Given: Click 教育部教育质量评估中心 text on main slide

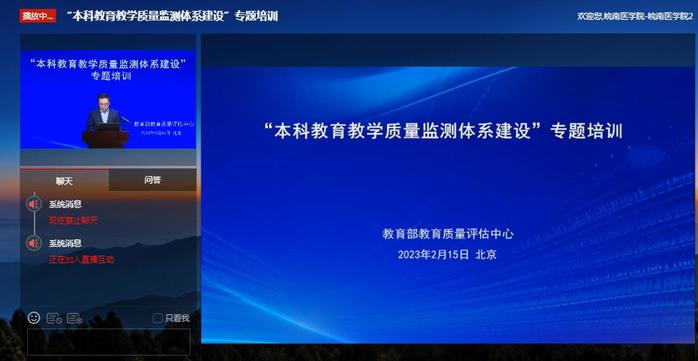Looking at the screenshot, I should 447,234.
